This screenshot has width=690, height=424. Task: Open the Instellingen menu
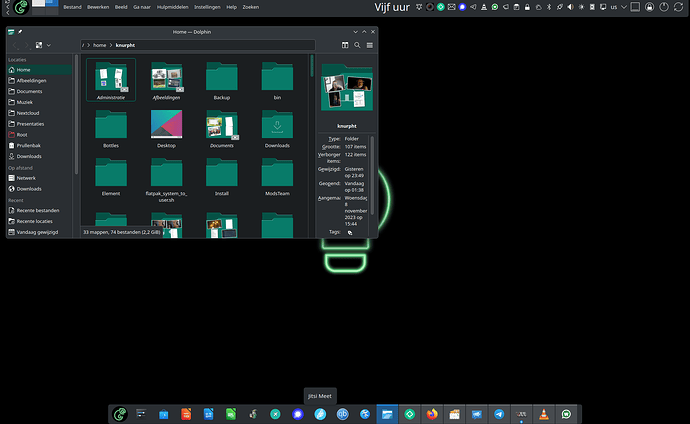coord(207,7)
